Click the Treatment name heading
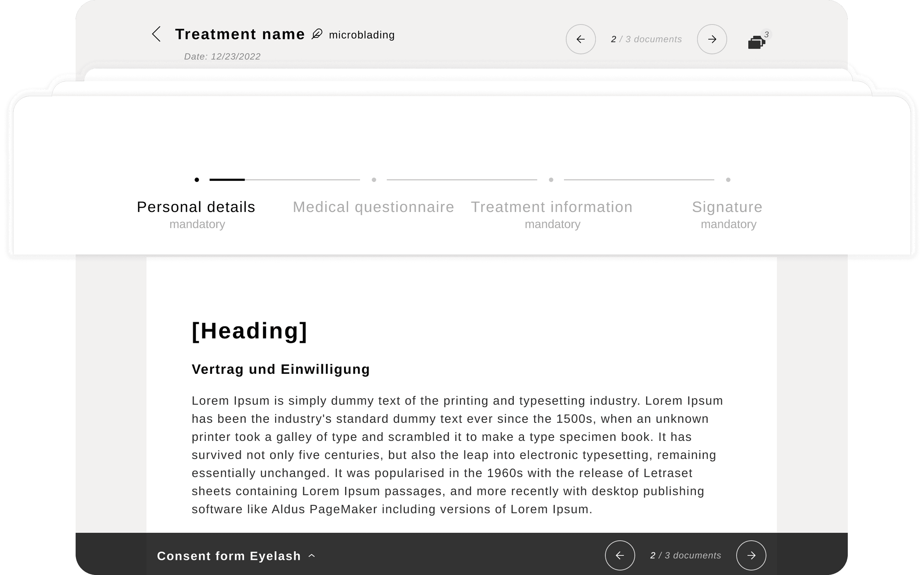 (x=240, y=34)
